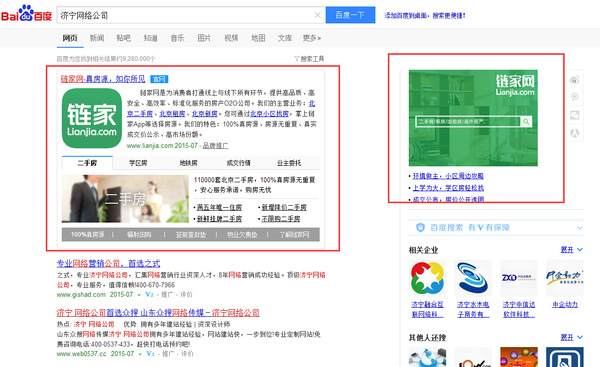Select the 地铁房 tab in Lianjia ad
The image size is (600, 367).
pos(189,163)
